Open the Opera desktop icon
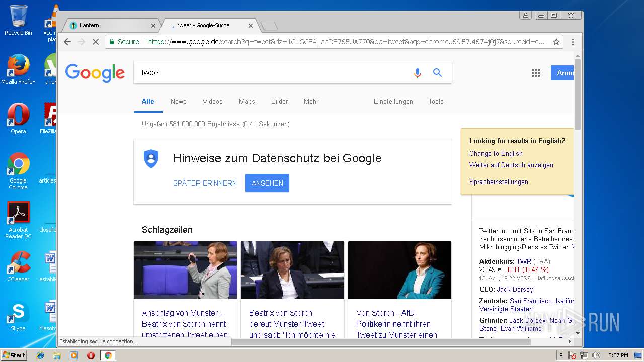The width and height of the screenshot is (644, 362). click(x=18, y=119)
